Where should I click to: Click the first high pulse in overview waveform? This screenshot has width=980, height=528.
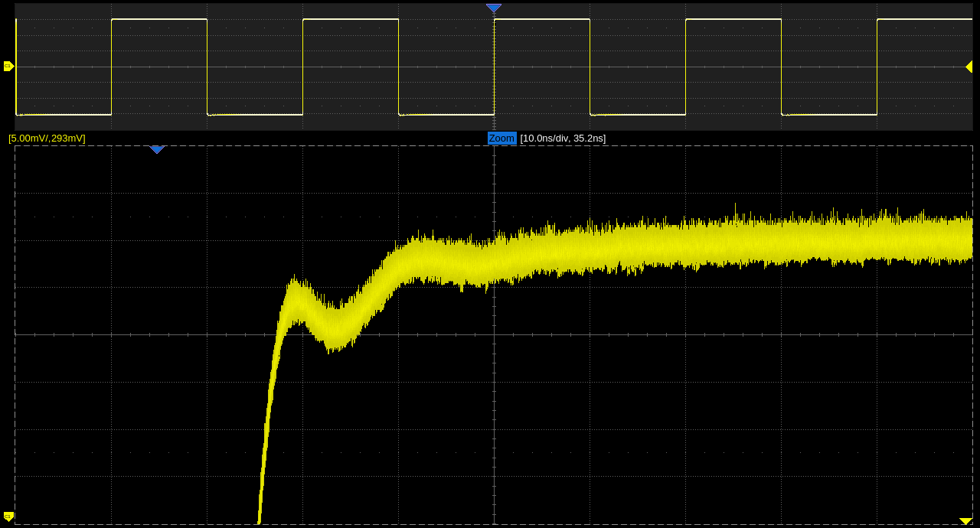[x=159, y=19]
